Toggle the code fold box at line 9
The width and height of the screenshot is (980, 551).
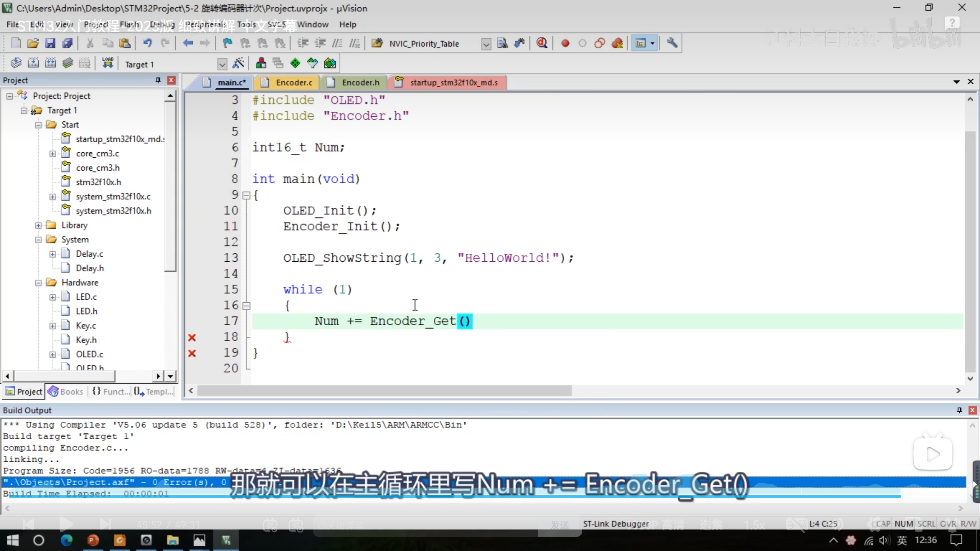(247, 196)
